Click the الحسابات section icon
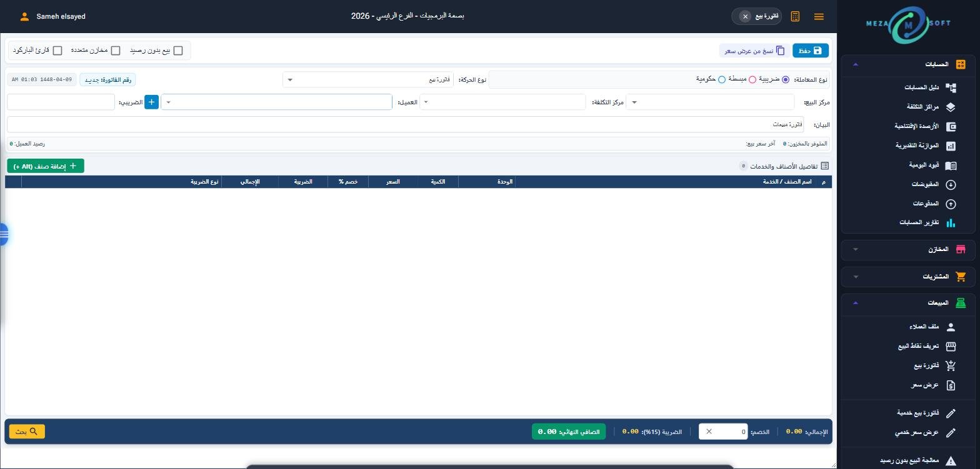Image resolution: width=980 pixels, height=469 pixels. 961,64
